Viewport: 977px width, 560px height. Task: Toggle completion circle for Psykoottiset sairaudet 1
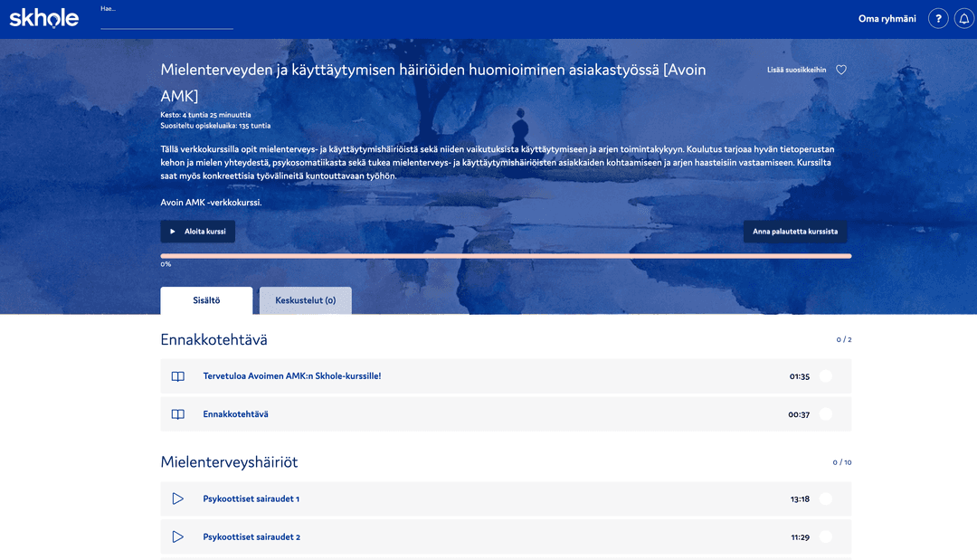point(824,498)
